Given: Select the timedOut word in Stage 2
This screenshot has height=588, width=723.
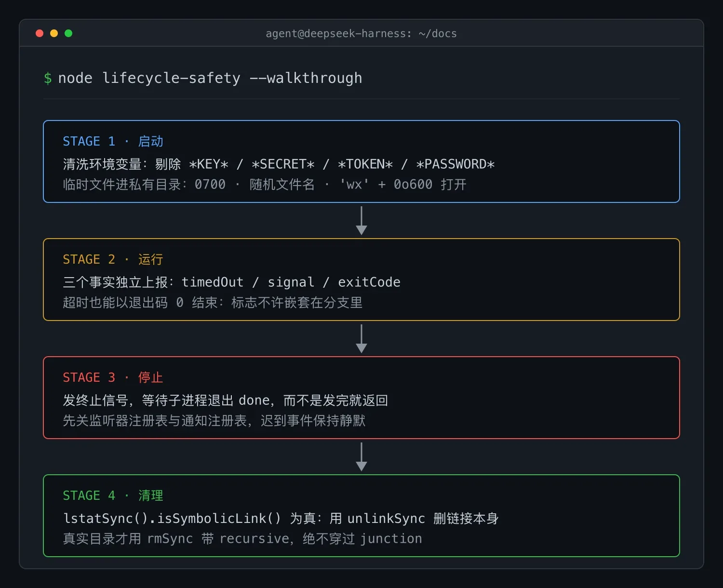Looking at the screenshot, I should tap(213, 282).
